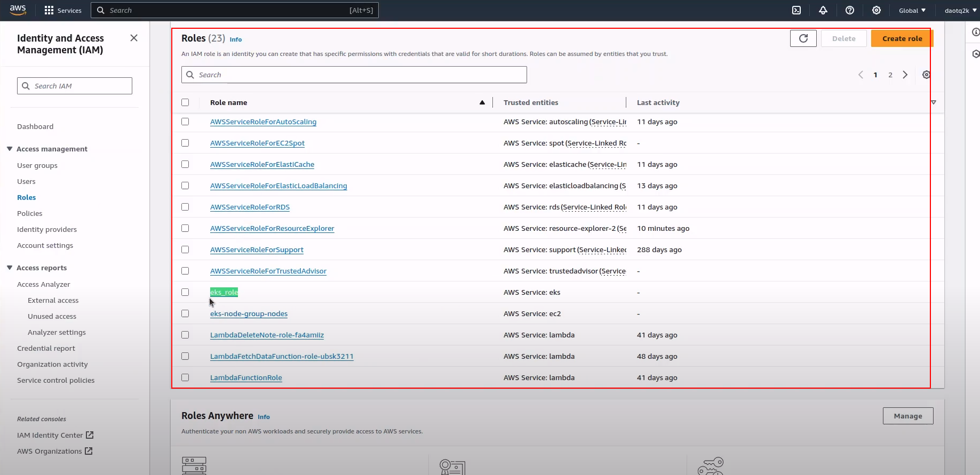Open the help question mark icon
The width and height of the screenshot is (980, 475).
(x=850, y=10)
